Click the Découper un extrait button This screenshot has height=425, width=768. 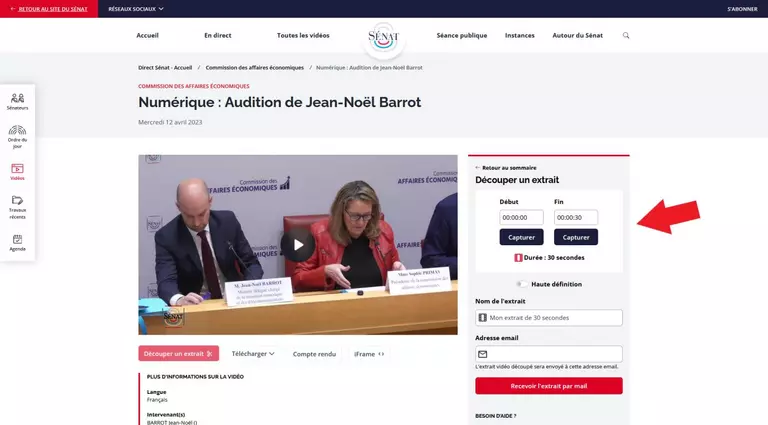point(178,353)
